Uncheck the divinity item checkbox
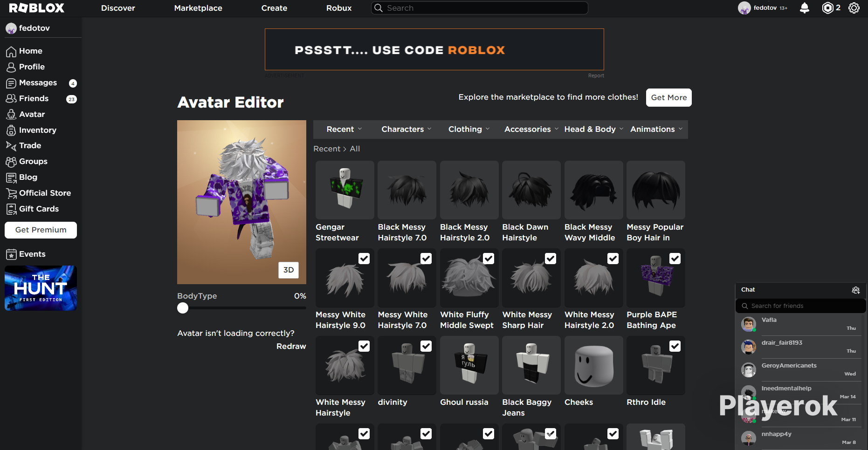The width and height of the screenshot is (868, 450). pos(426,346)
